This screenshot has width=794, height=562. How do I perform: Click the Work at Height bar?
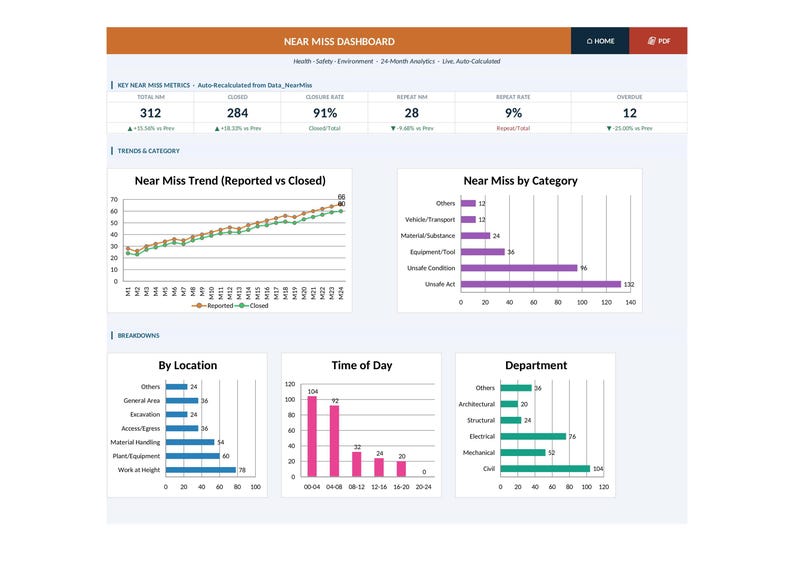(201, 470)
